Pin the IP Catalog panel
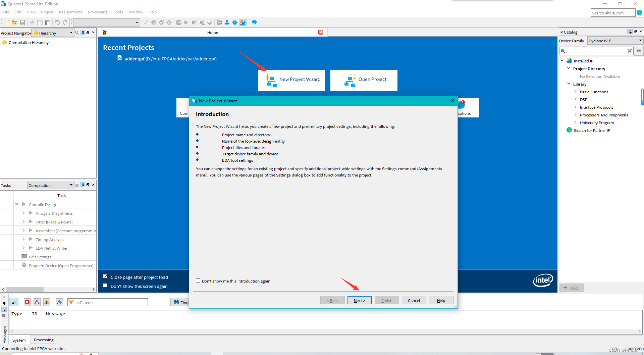This screenshot has width=644, height=355. coord(630,32)
